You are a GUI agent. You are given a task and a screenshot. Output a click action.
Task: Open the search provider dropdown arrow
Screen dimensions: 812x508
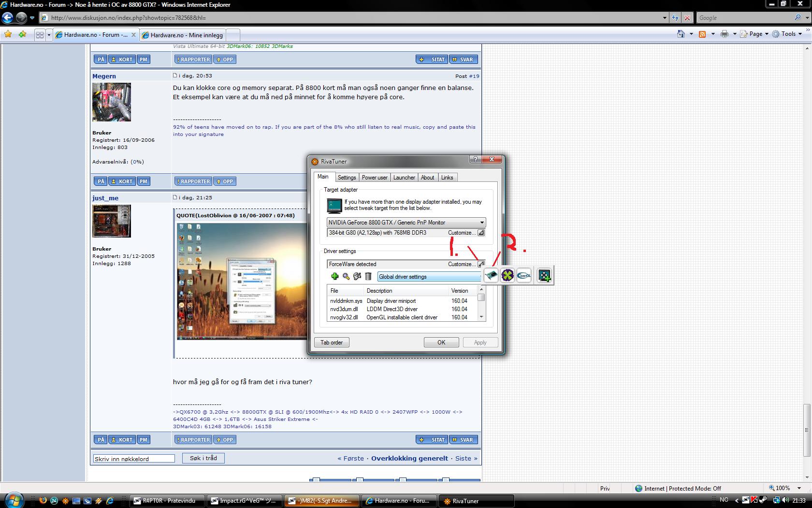807,17
